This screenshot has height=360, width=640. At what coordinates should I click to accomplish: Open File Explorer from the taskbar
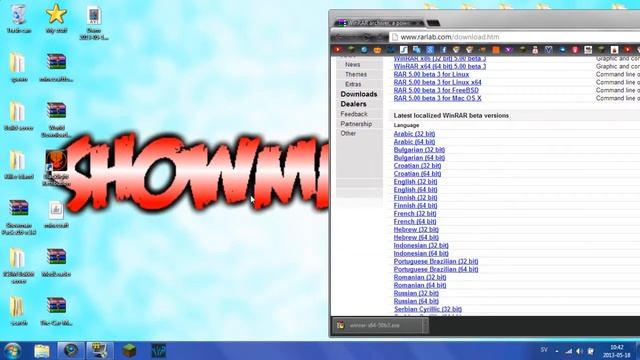(42, 351)
